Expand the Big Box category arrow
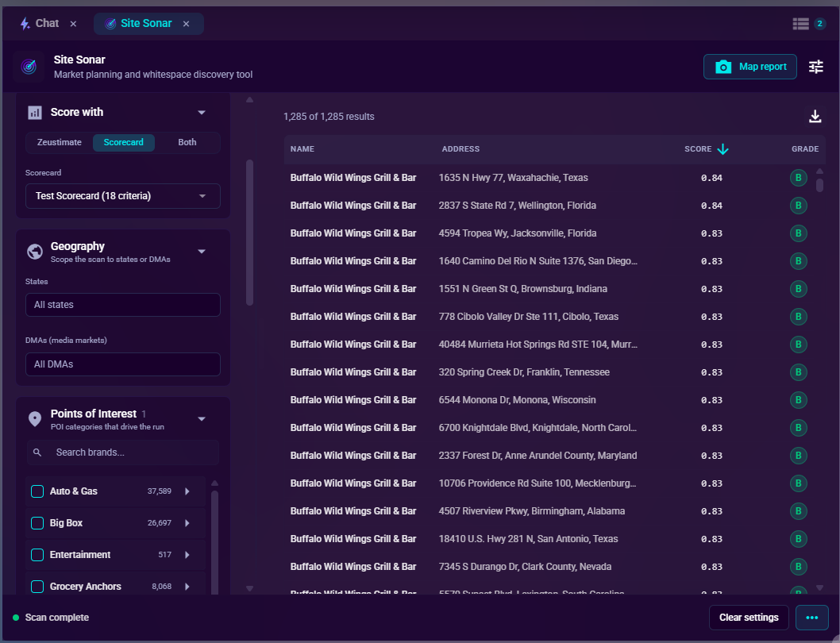Screen dimensions: 840x643 [187, 523]
